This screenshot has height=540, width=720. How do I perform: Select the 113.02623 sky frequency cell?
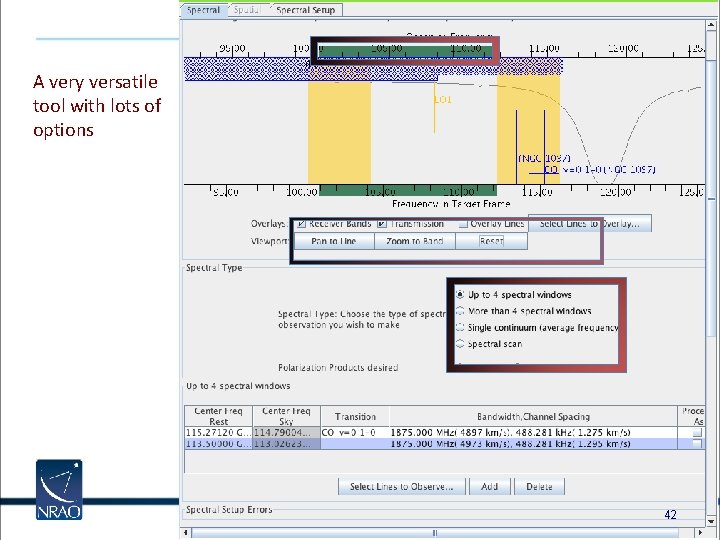pyautogui.click(x=286, y=444)
